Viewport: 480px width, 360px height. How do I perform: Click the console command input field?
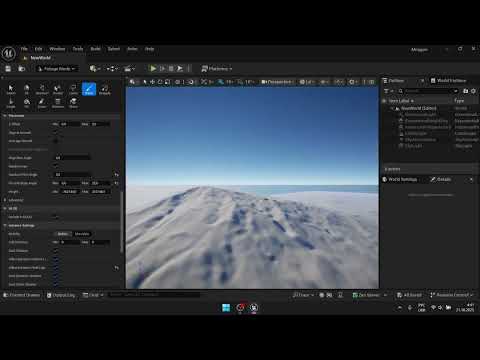tap(154, 295)
